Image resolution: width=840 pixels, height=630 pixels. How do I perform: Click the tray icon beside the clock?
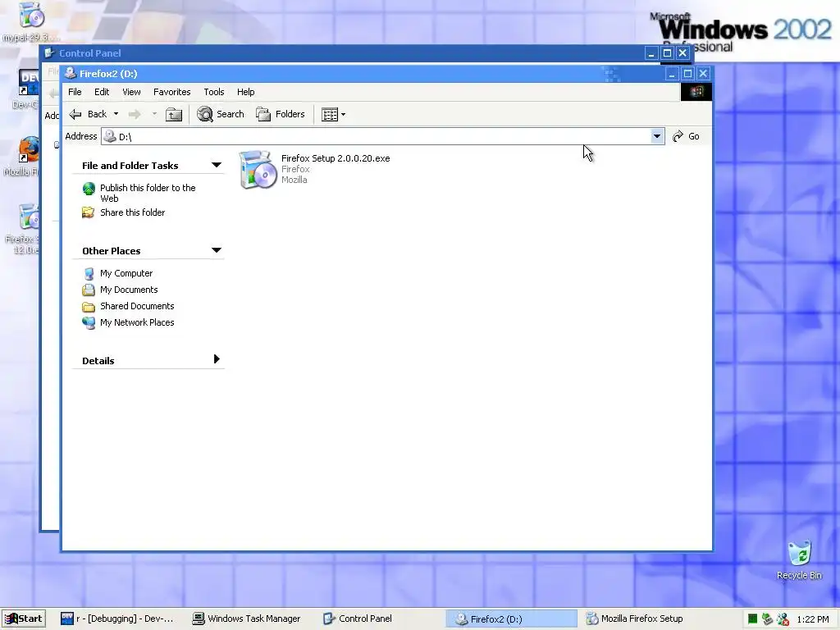pos(783,619)
